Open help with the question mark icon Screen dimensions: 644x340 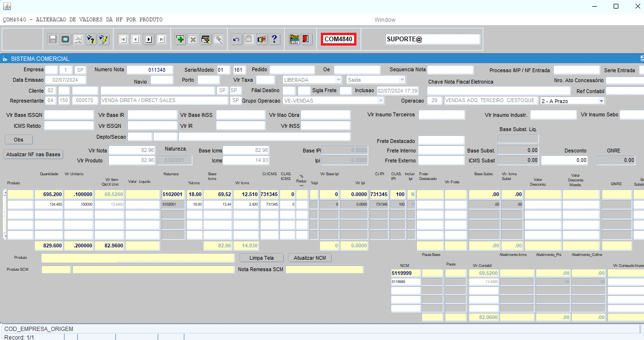[x=274, y=39]
